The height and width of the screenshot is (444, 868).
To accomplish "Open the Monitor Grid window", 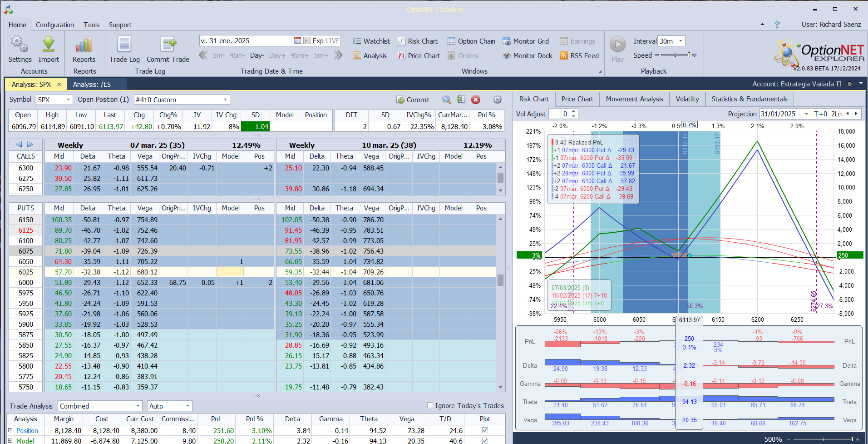I will click(526, 41).
